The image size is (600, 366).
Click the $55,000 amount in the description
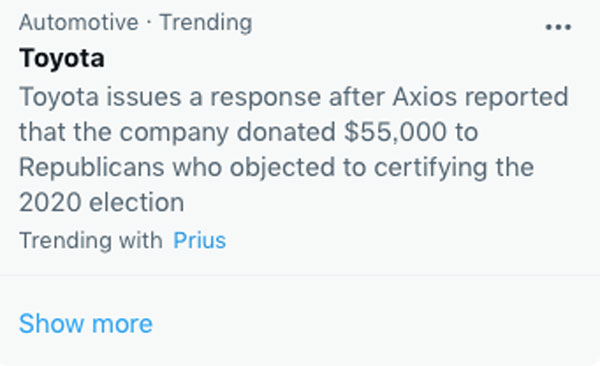(x=395, y=132)
